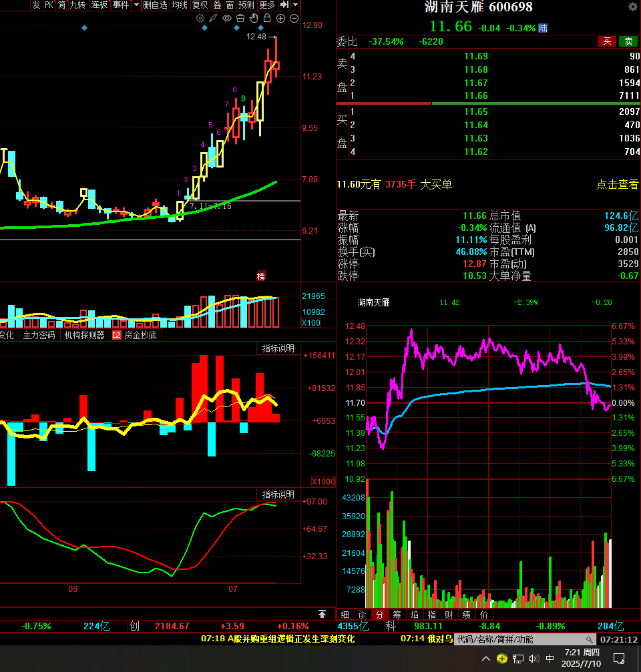Viewport: 641px width, 672px height.
Task: Collapse panel with the up-arrow icon
Action: click(x=322, y=614)
